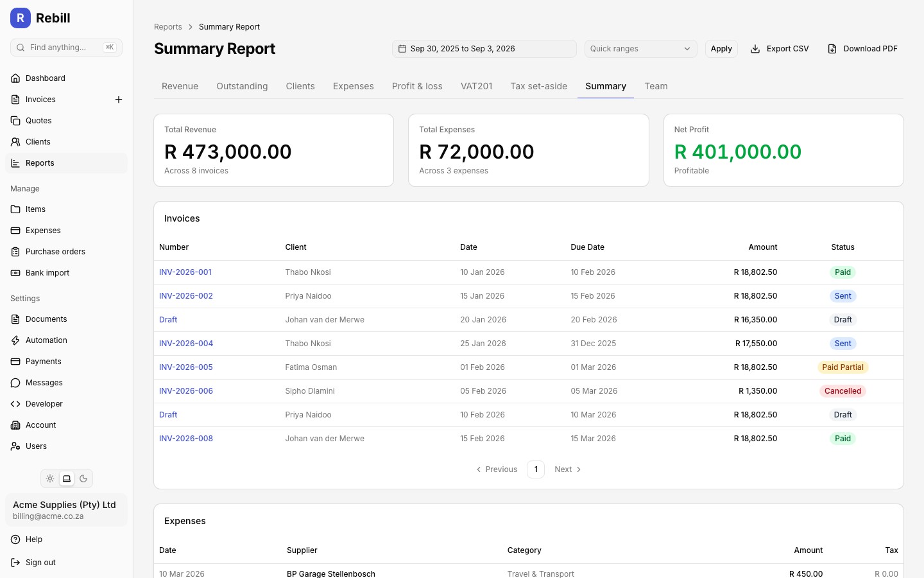Switch to the Expenses report tab
This screenshot has width=924, height=578.
coord(354,86)
